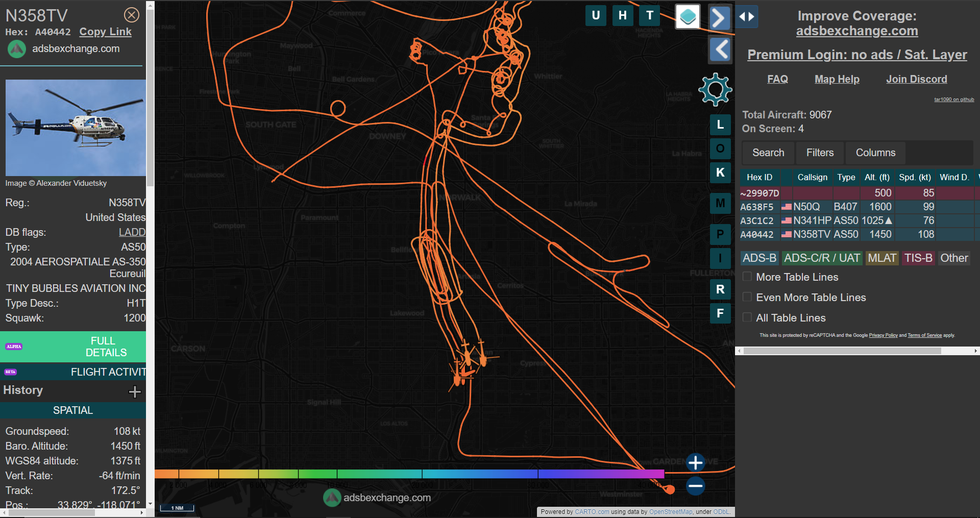The height and width of the screenshot is (518, 980).
Task: Click the BETA badge on Flight Activity
Action: (10, 372)
